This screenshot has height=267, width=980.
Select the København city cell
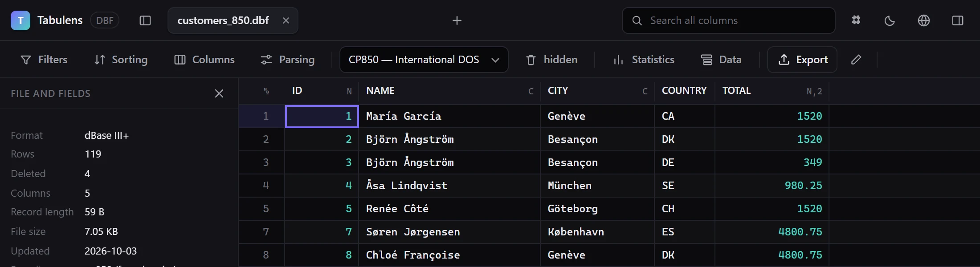[598, 232]
